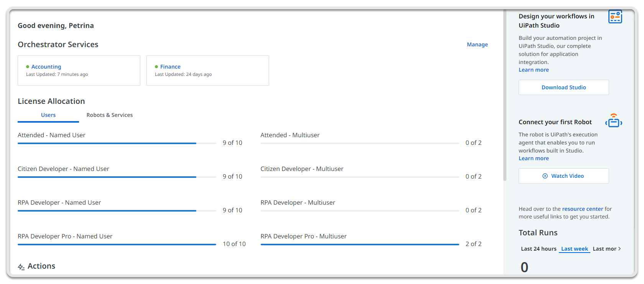The height and width of the screenshot is (284, 644).
Task: Select the Last week tab
Action: [574, 249]
